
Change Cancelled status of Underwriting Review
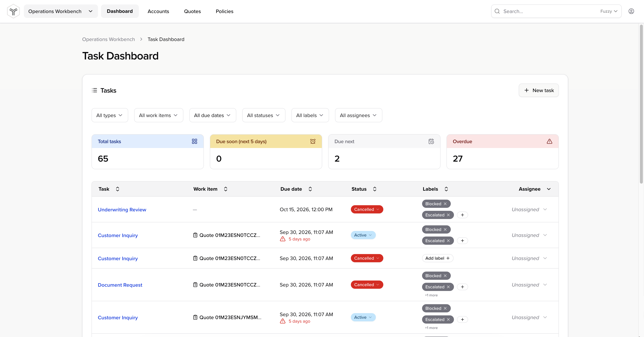click(367, 210)
